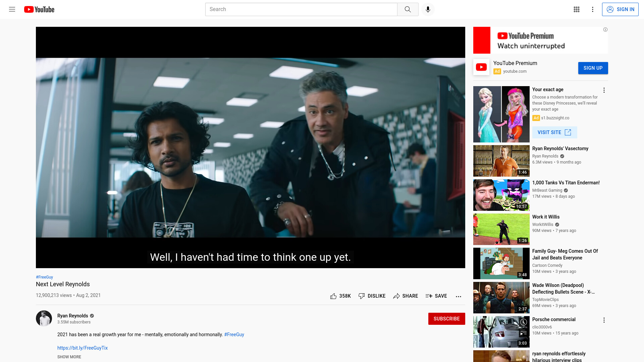
Task: Open more actions ellipsis below the video
Action: click(x=459, y=296)
